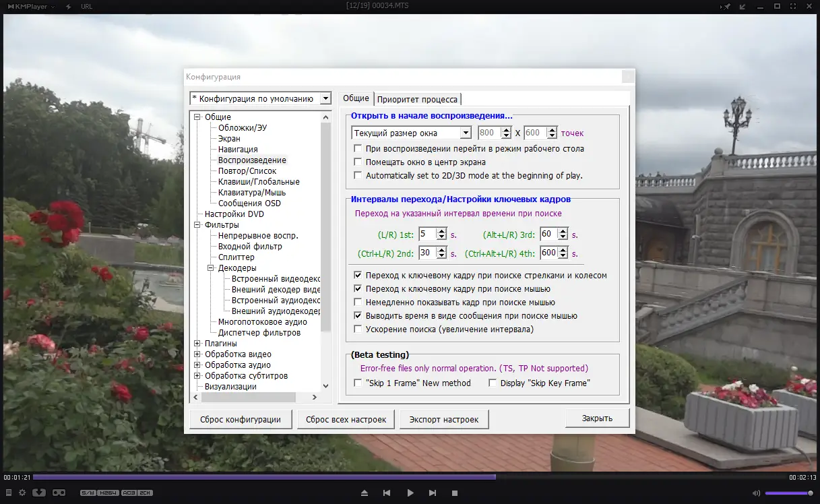Start playback with the play button
The height and width of the screenshot is (504, 820).
(410, 493)
